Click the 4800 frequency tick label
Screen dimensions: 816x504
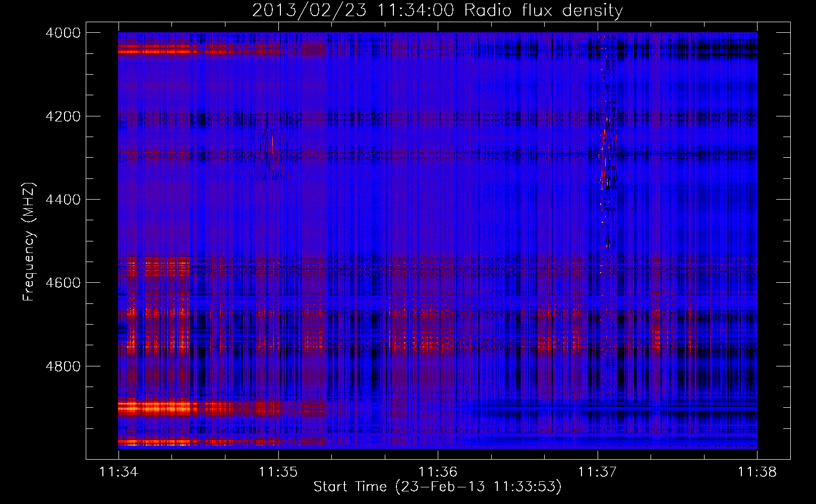point(63,366)
